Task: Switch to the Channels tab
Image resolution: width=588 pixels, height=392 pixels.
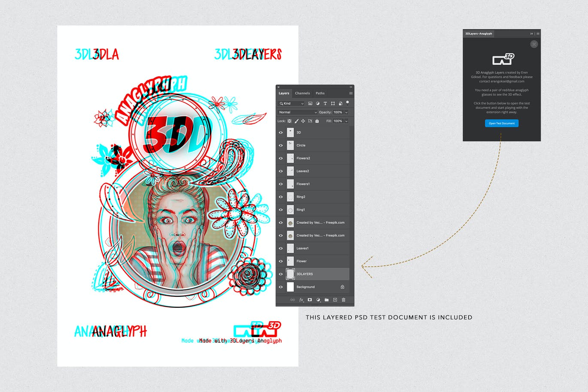Action: pos(303,93)
